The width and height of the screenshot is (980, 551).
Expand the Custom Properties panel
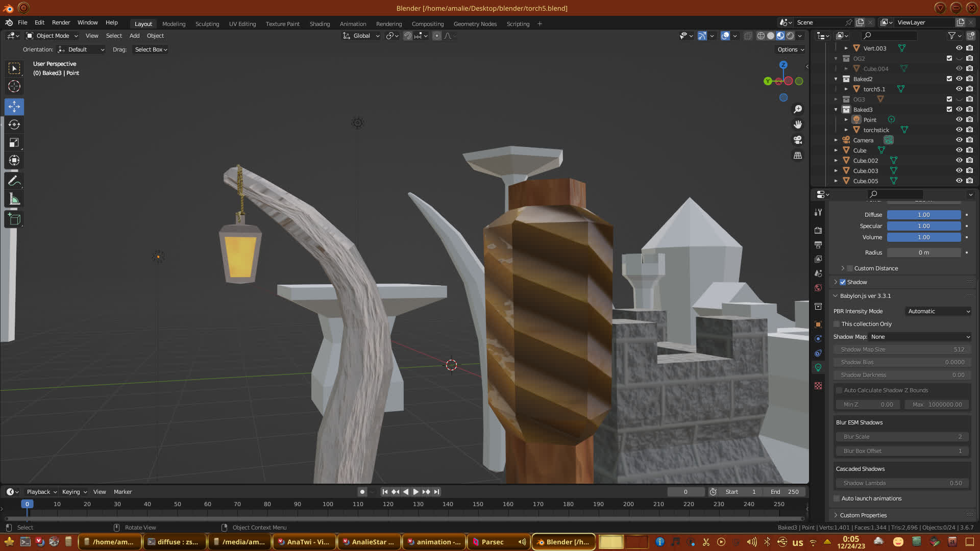coord(863,515)
